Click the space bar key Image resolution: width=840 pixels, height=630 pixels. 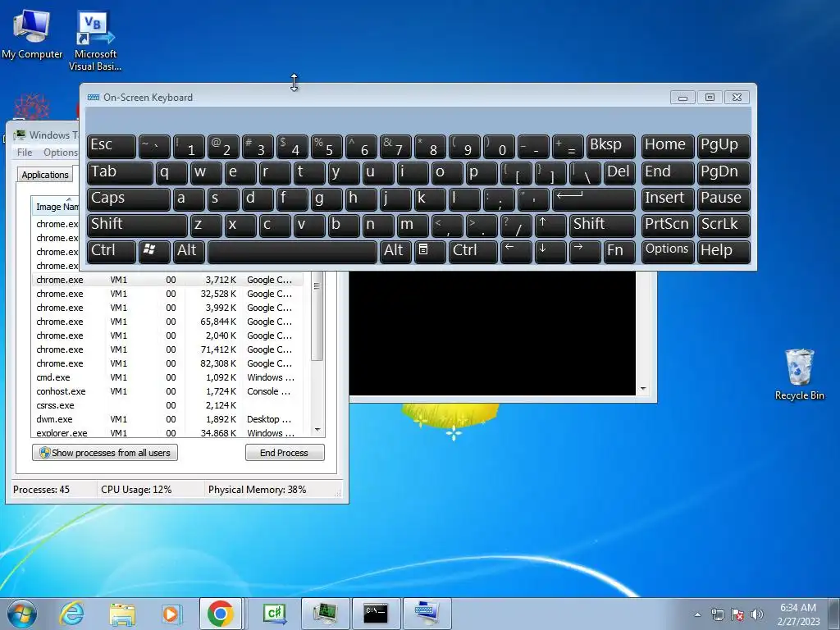pyautogui.click(x=292, y=251)
